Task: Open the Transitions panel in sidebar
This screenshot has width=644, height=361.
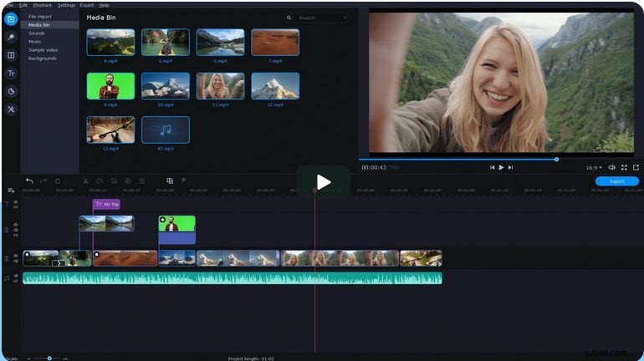Action: (11, 55)
